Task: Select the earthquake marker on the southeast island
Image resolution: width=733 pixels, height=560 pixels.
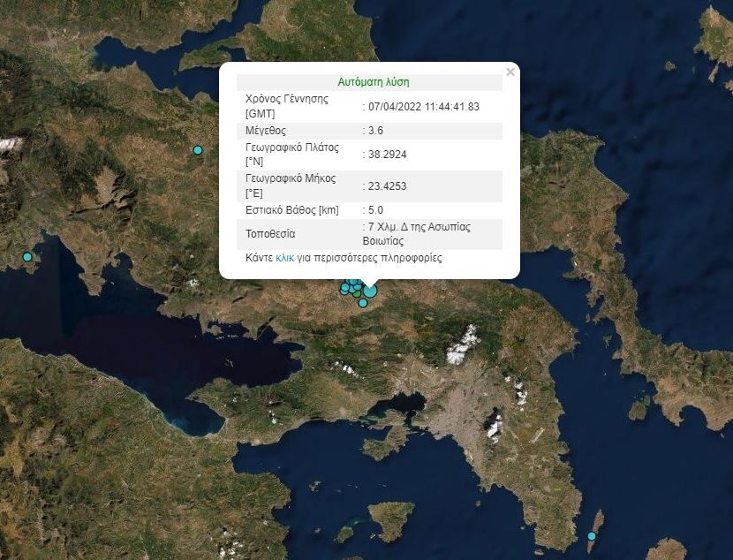Action: (x=591, y=536)
